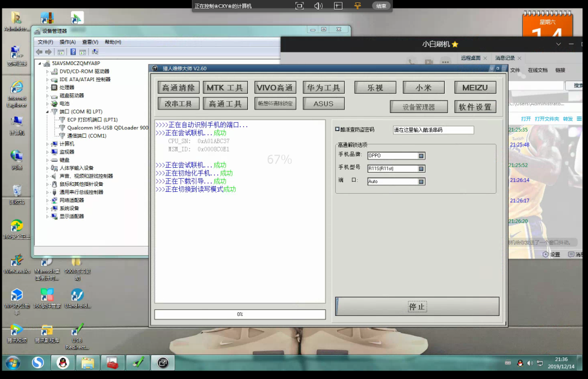Click the 请在这里输入酷派串码 input field
The height and width of the screenshot is (379, 588).
click(433, 130)
